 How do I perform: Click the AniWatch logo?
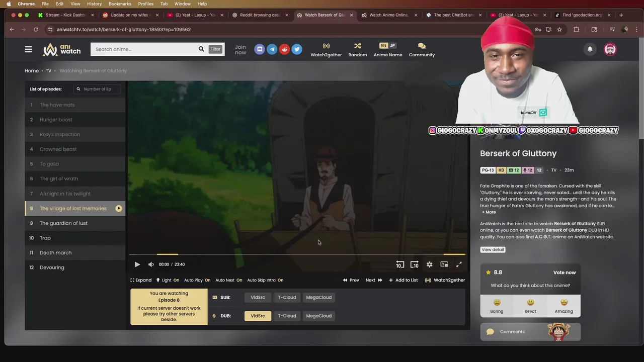pos(62,49)
